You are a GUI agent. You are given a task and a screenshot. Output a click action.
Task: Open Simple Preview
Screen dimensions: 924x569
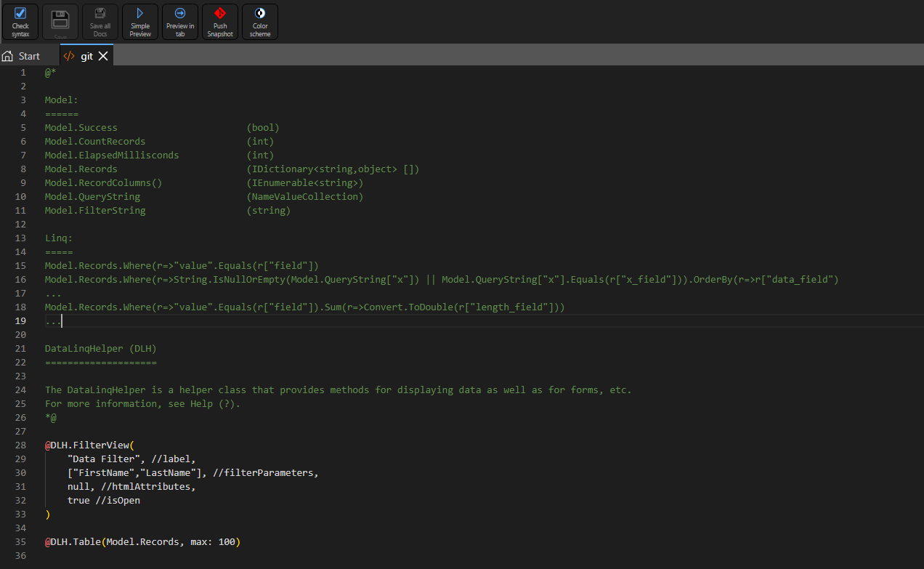pos(140,21)
